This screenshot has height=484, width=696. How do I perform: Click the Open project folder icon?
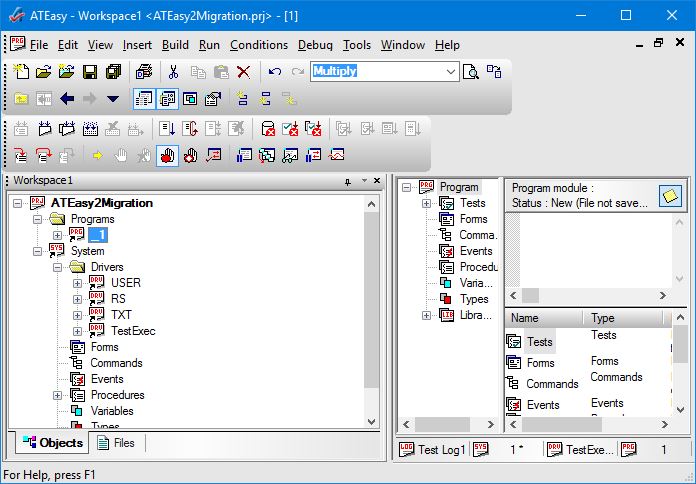66,71
